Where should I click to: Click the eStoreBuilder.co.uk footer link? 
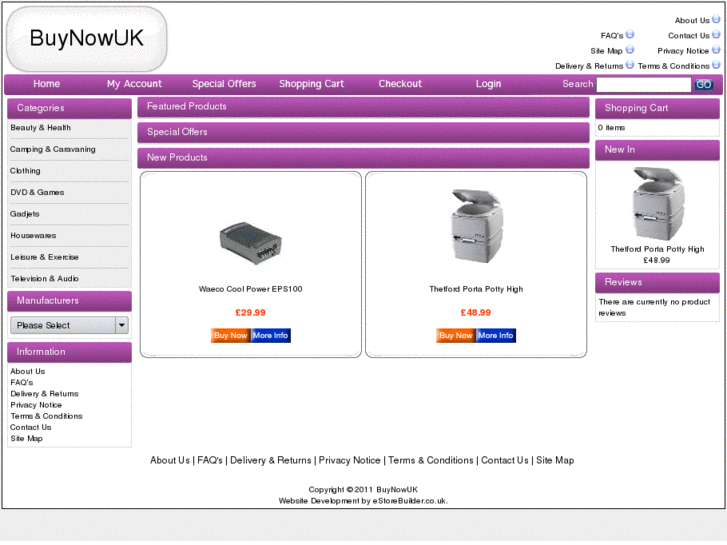tap(409, 501)
